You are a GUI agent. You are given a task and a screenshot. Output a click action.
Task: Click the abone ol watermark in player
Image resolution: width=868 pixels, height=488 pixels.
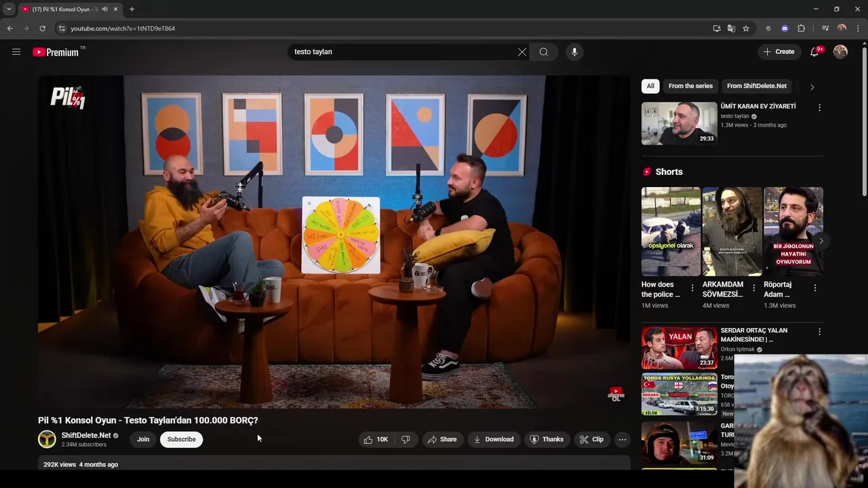pyautogui.click(x=616, y=394)
